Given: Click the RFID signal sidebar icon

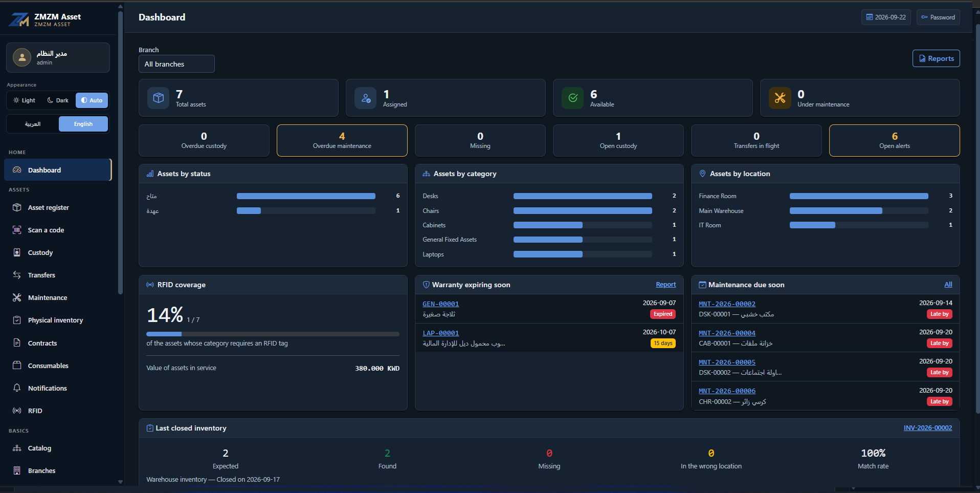Looking at the screenshot, I should [17, 411].
